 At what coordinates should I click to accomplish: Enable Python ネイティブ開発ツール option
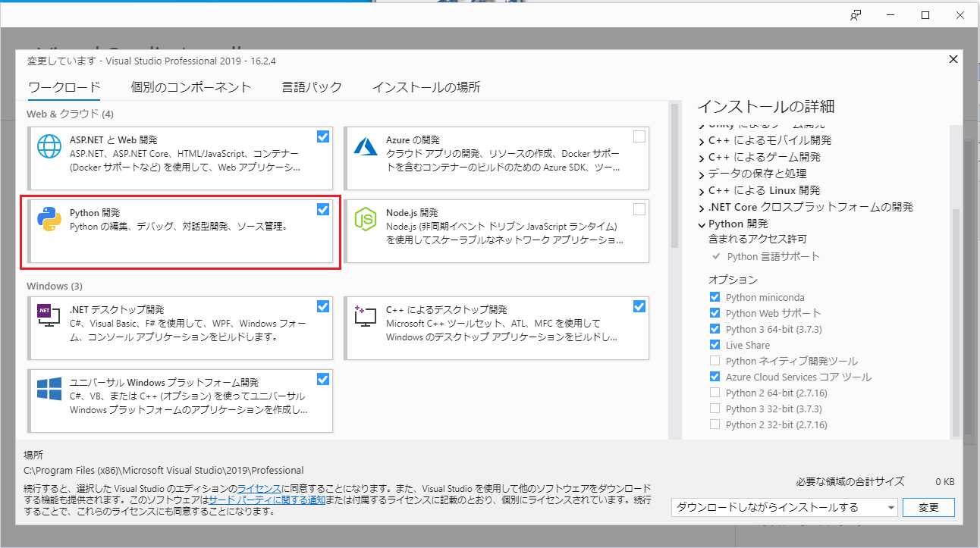[x=715, y=361]
